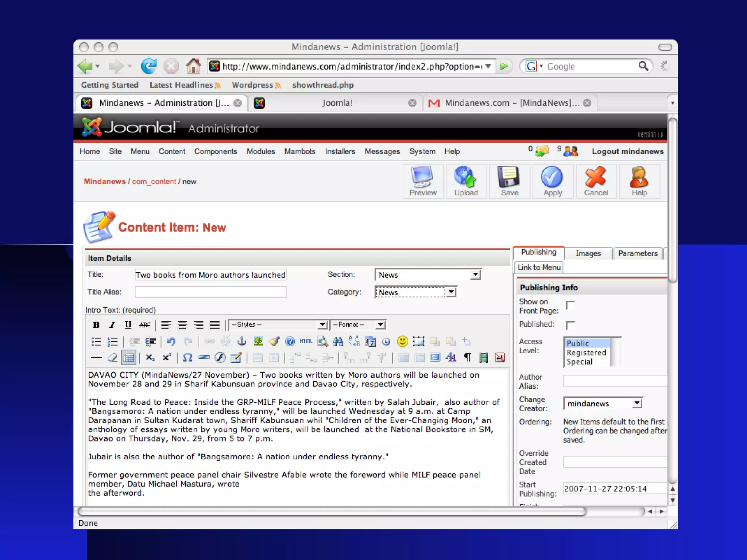Open the Styles dropdown in editor
This screenshot has height=560, width=747.
pyautogui.click(x=278, y=324)
